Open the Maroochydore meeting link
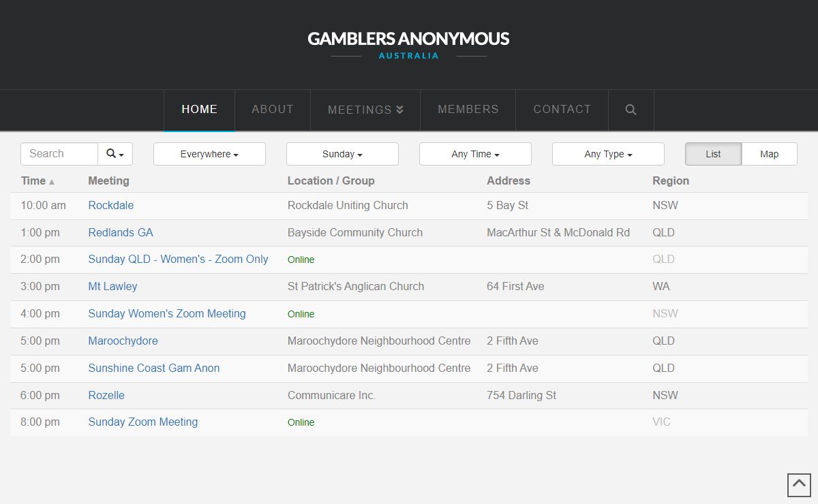The width and height of the screenshot is (818, 504). pyautogui.click(x=123, y=341)
